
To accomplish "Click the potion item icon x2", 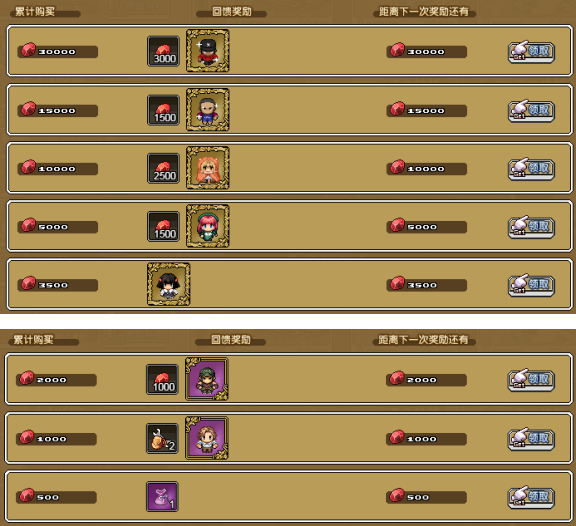I will point(162,439).
